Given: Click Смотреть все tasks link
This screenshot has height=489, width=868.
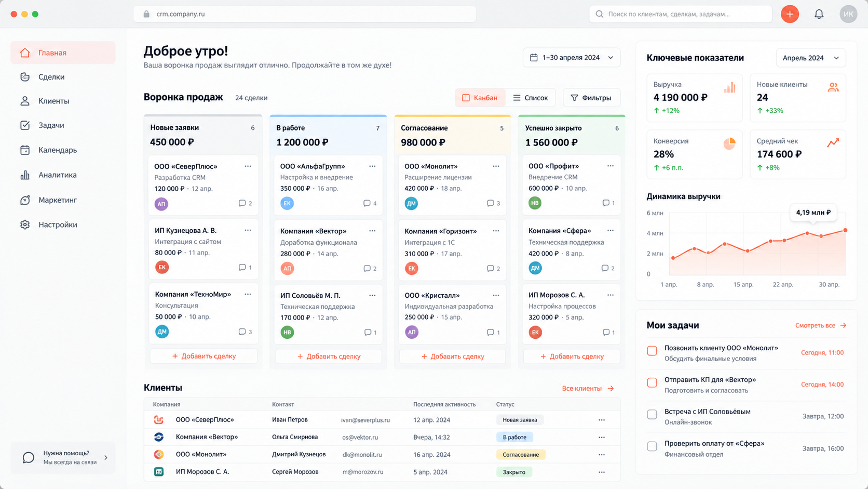Looking at the screenshot, I should click(821, 325).
